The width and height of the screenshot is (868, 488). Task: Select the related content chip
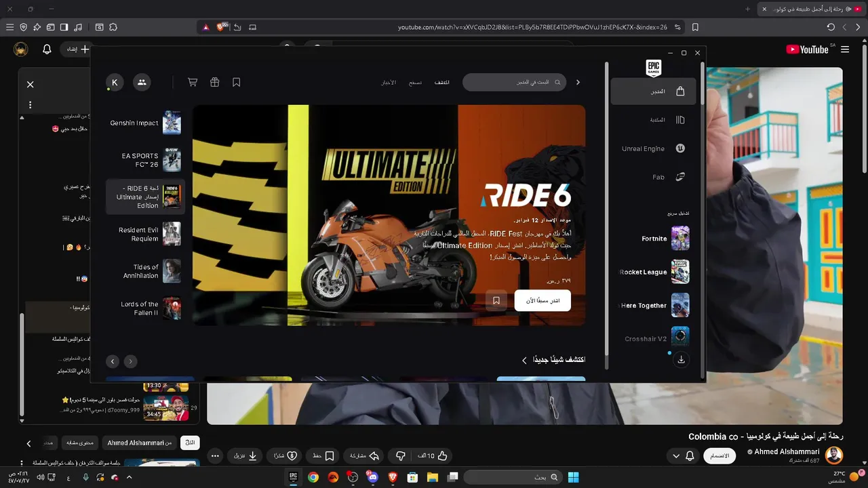click(80, 443)
